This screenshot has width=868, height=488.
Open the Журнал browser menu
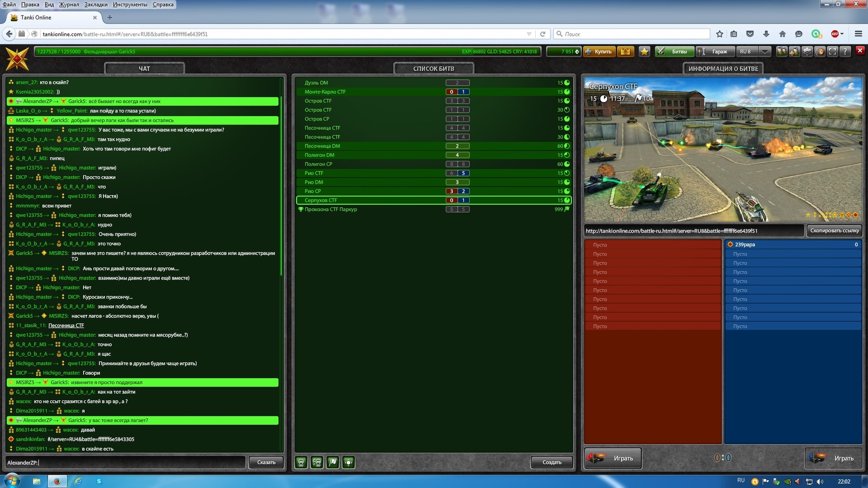point(69,5)
